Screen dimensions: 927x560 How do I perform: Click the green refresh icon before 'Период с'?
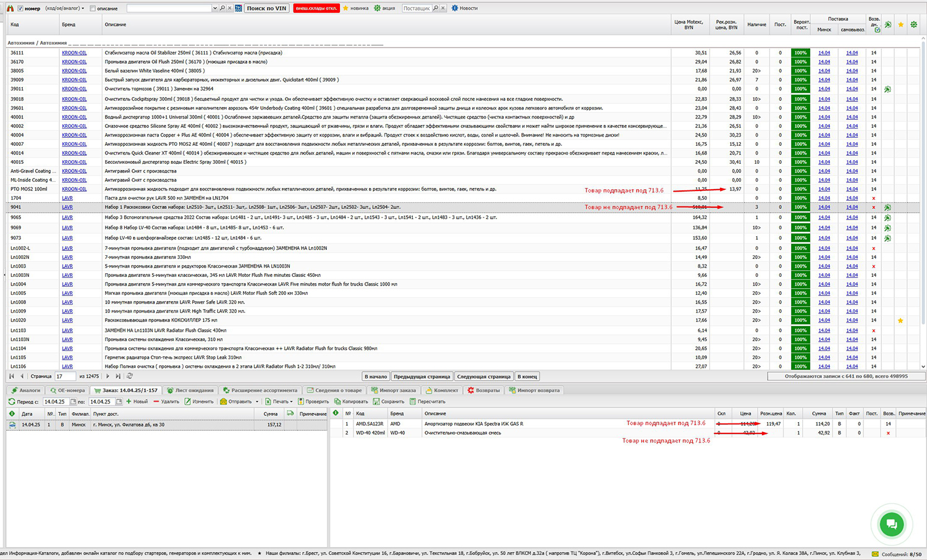point(12,402)
